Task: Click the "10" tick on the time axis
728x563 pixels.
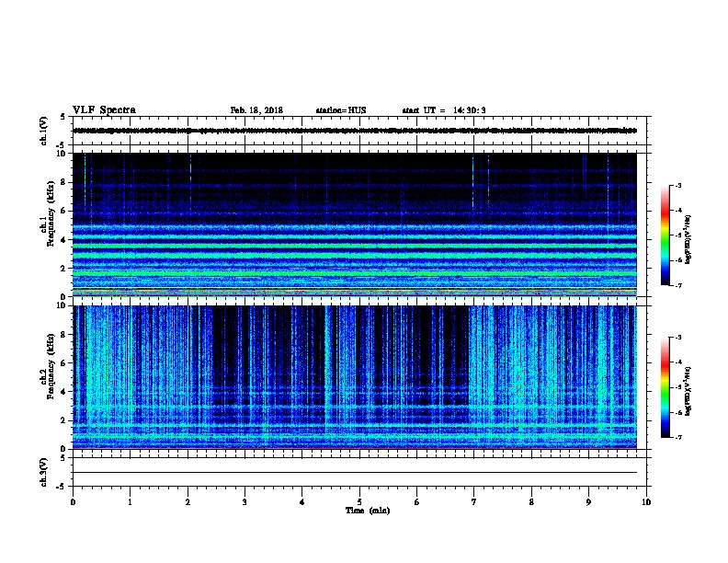Action: (x=646, y=502)
